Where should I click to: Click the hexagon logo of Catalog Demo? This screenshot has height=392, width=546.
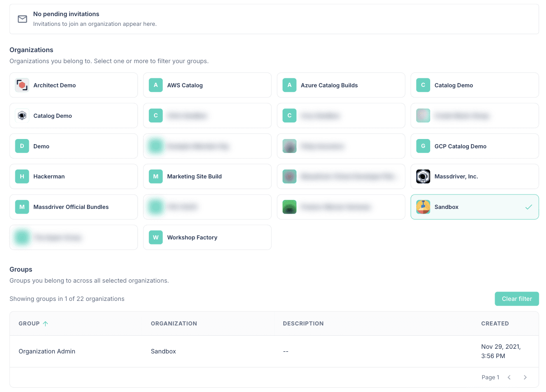click(22, 116)
